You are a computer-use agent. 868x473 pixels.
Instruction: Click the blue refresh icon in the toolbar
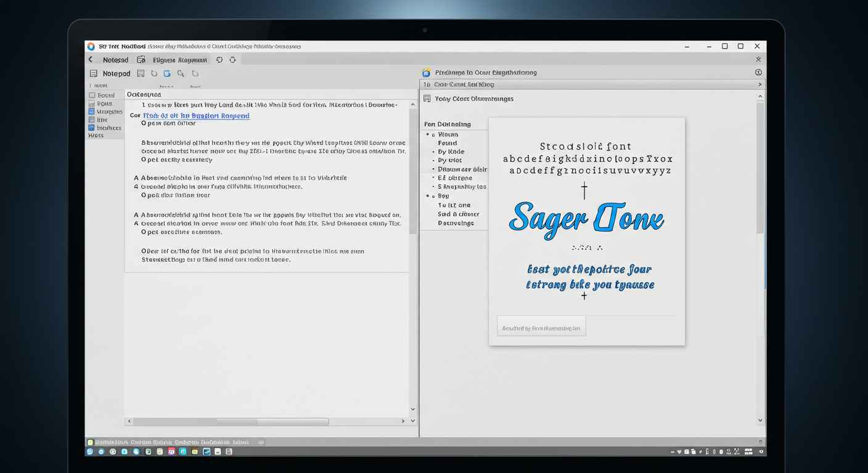[x=166, y=73]
